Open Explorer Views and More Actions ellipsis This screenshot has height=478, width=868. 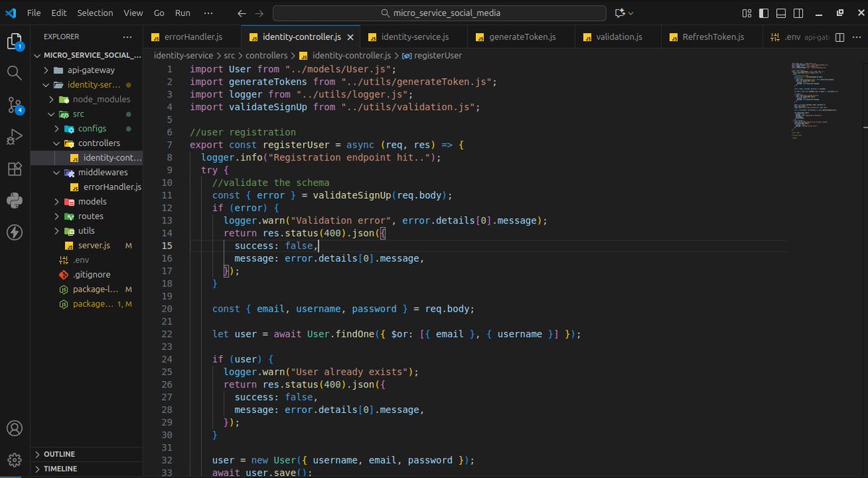(x=127, y=37)
